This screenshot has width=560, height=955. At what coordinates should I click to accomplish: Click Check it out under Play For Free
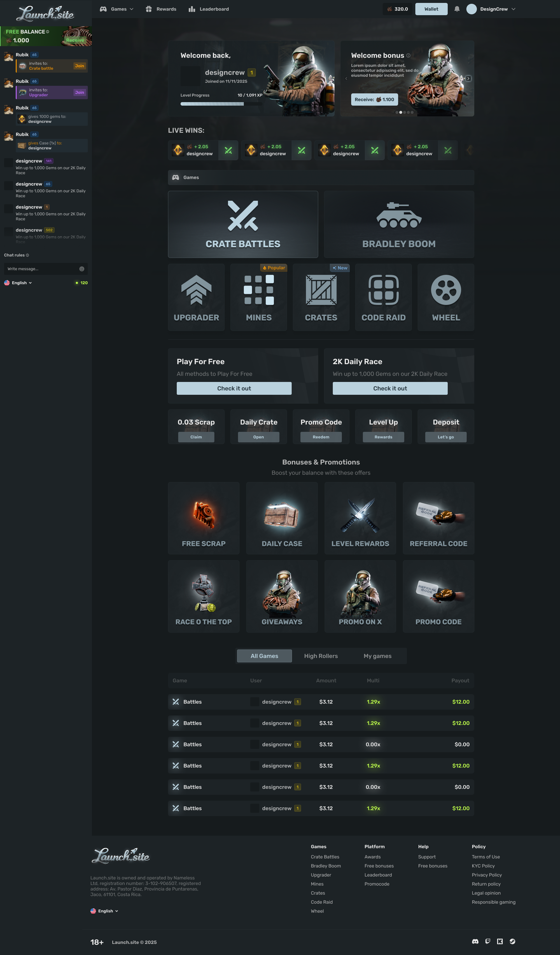pyautogui.click(x=234, y=389)
